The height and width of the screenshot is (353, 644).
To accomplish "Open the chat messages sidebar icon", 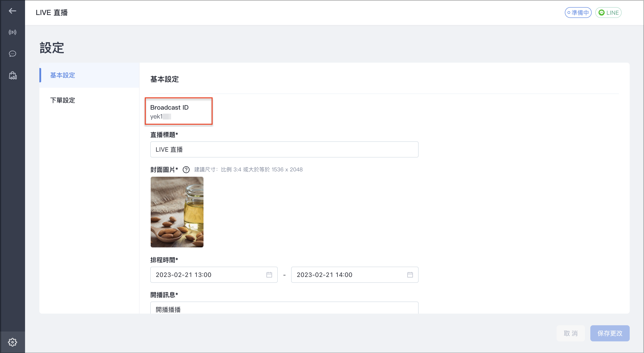I will click(x=13, y=54).
